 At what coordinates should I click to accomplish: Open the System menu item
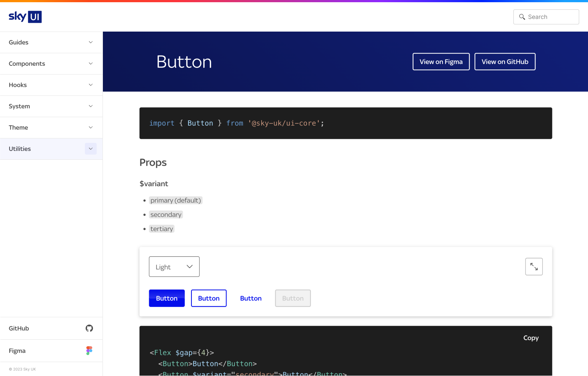pos(51,106)
